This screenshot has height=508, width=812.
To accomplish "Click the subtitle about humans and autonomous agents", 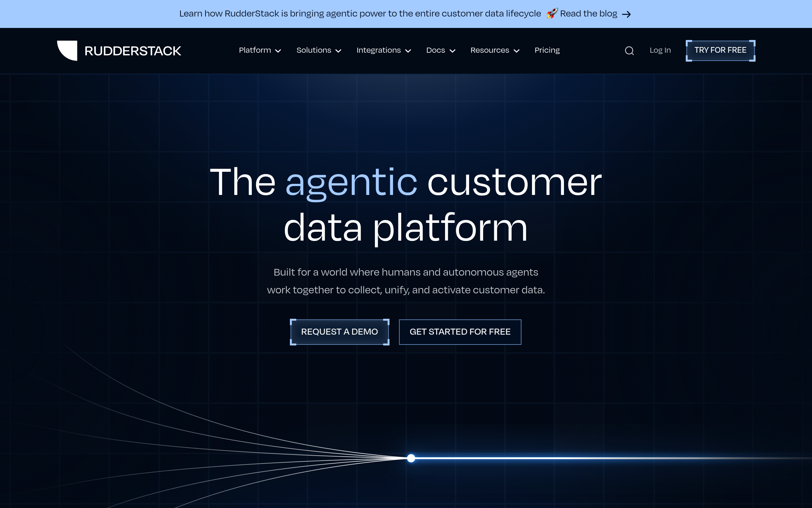I will pyautogui.click(x=406, y=281).
